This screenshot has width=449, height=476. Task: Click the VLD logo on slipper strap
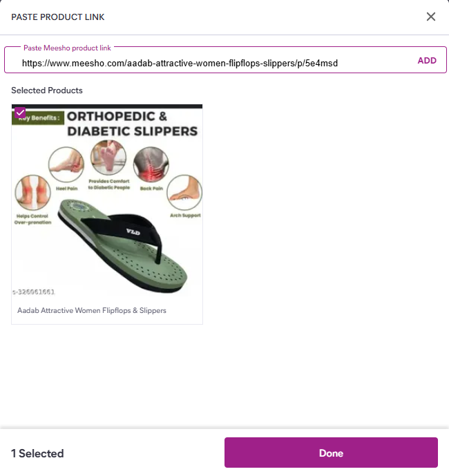(x=133, y=232)
